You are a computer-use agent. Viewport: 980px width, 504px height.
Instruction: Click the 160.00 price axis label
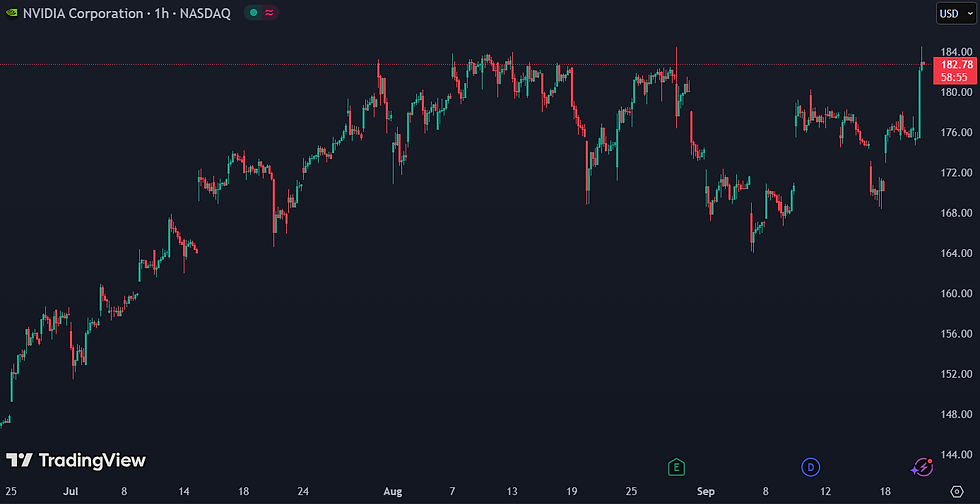tap(957, 293)
